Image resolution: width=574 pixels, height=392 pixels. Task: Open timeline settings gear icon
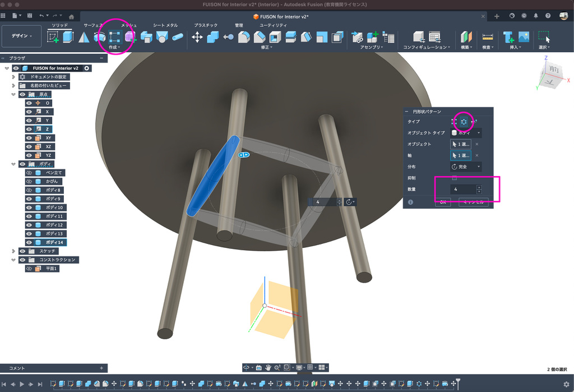[x=566, y=384]
